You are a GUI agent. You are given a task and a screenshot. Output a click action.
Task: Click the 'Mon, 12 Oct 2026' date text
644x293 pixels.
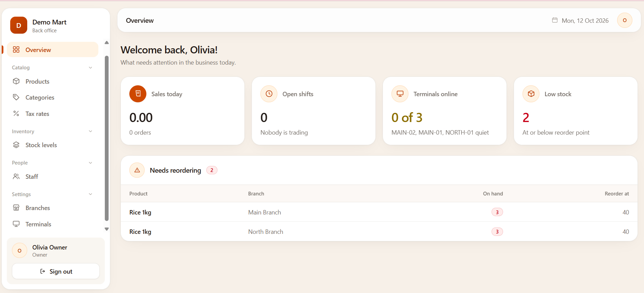pos(585,20)
